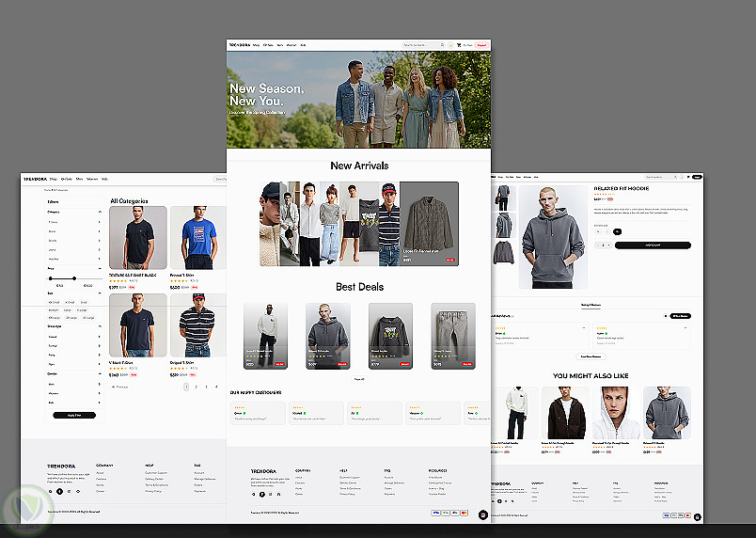Open Shop menu on category page navbar
756x538 pixels.
[x=53, y=179]
